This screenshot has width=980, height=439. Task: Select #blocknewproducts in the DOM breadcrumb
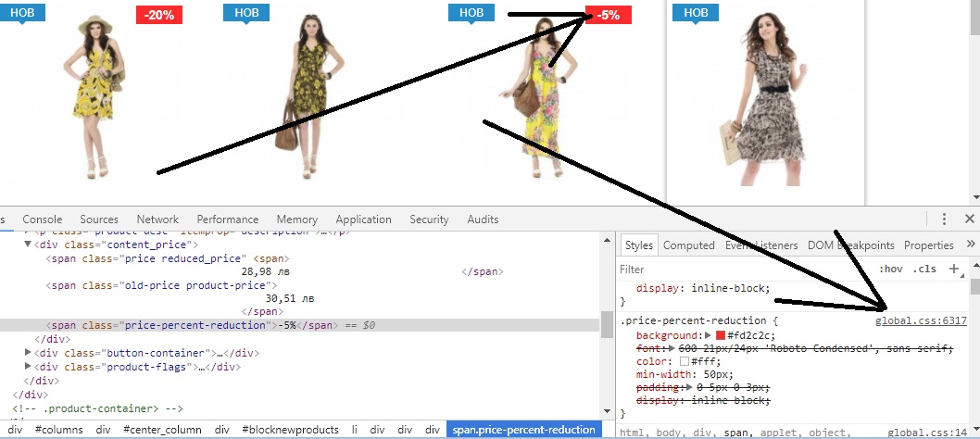[290, 430]
